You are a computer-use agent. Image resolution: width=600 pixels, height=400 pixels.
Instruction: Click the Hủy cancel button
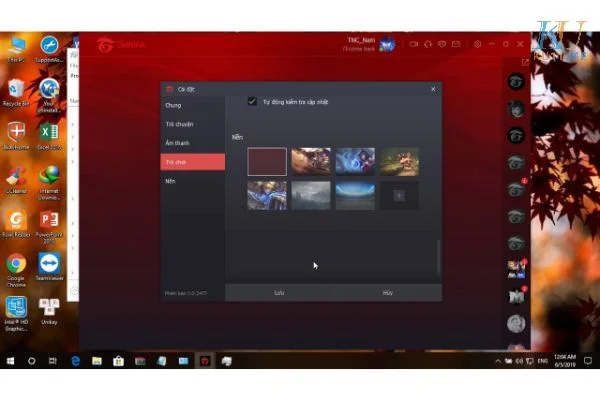click(x=388, y=293)
